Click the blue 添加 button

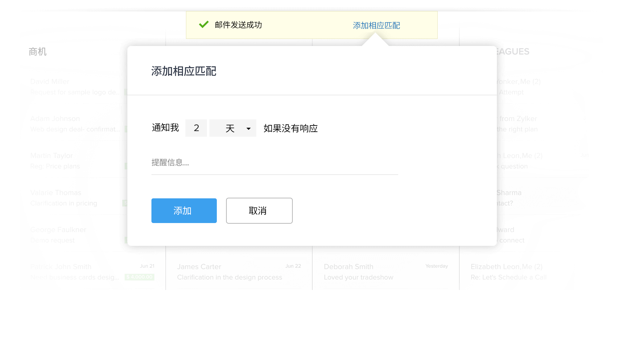(x=184, y=211)
